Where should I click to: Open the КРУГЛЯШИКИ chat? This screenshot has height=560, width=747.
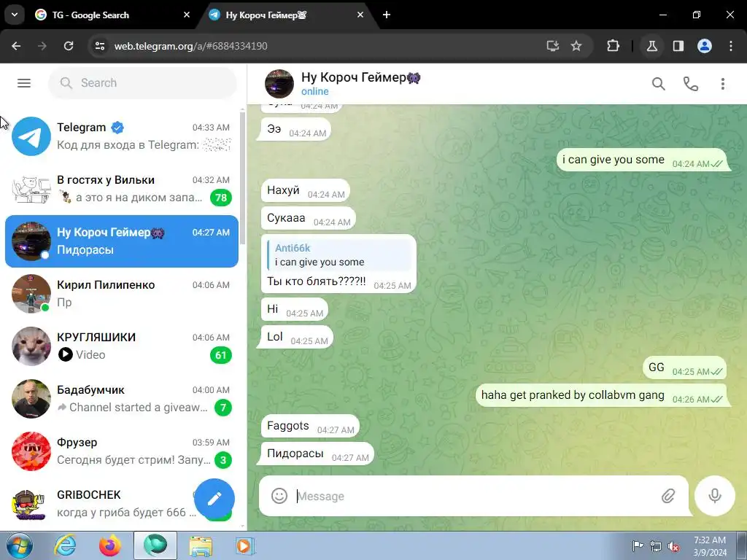point(122,346)
